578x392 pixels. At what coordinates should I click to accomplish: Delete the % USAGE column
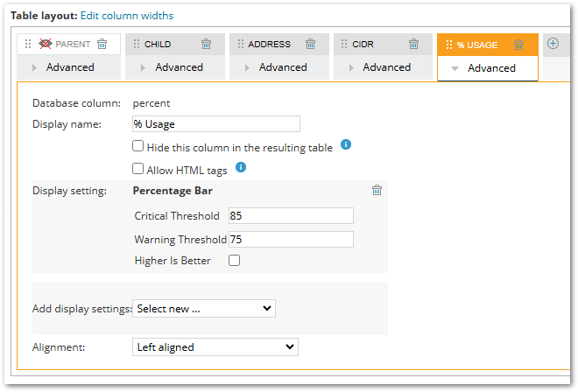[518, 45]
